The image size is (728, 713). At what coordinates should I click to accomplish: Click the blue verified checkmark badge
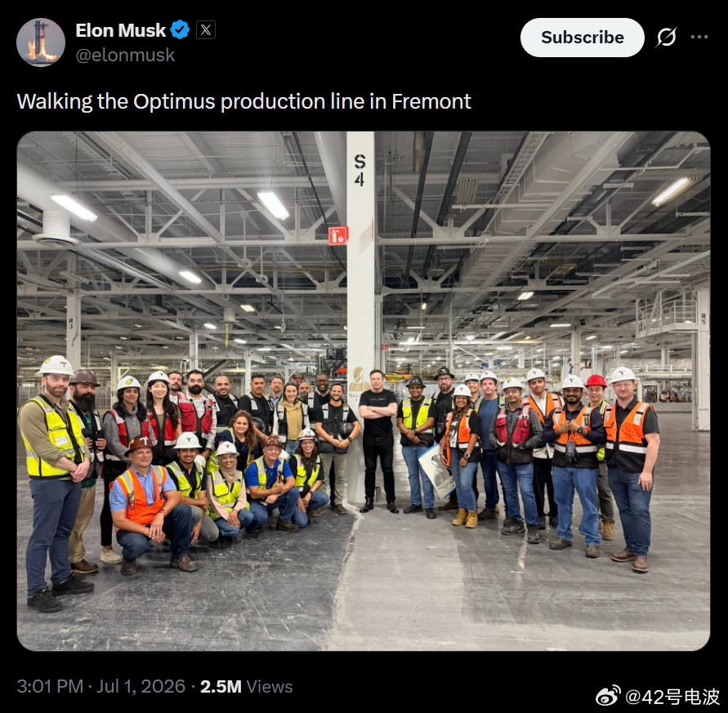[x=180, y=29]
